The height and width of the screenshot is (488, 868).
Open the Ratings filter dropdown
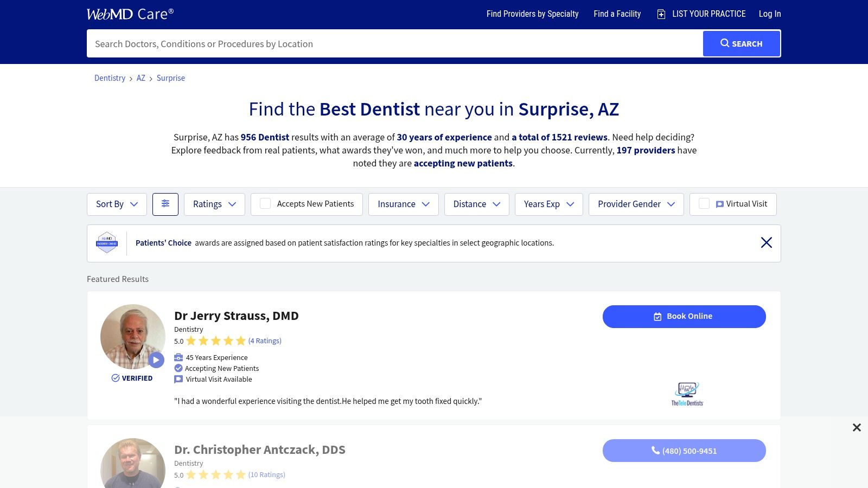click(214, 204)
